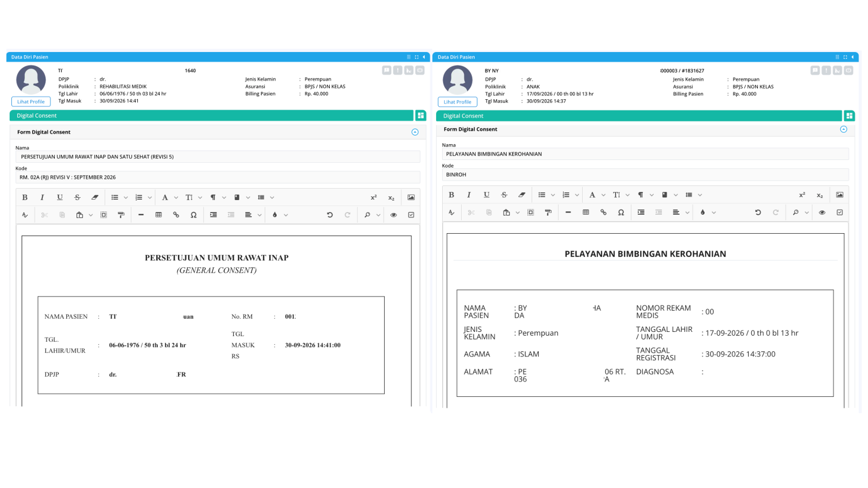Insert a link in the right editor

point(603,212)
